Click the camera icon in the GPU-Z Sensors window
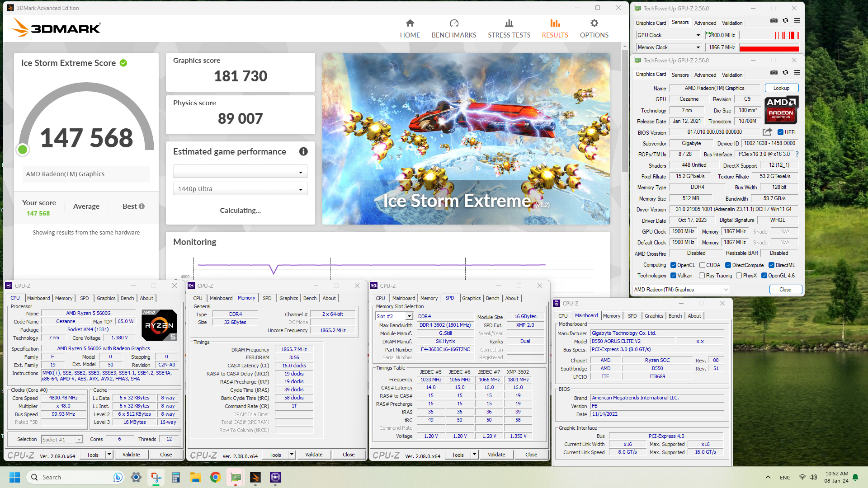Screen dimensions: 868x488 (774, 21)
